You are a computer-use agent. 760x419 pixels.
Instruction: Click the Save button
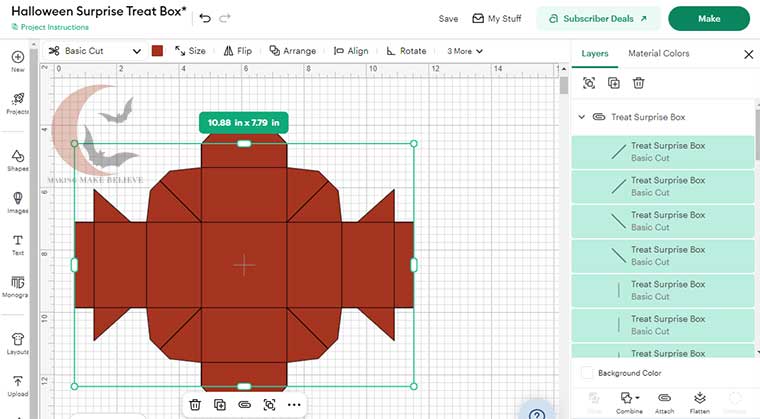448,18
